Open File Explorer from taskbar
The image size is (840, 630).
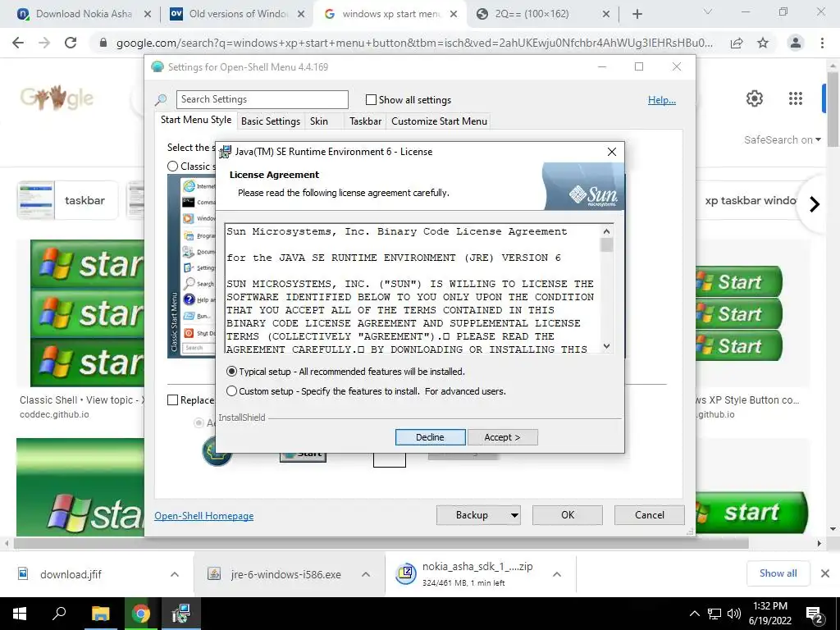tap(100, 614)
